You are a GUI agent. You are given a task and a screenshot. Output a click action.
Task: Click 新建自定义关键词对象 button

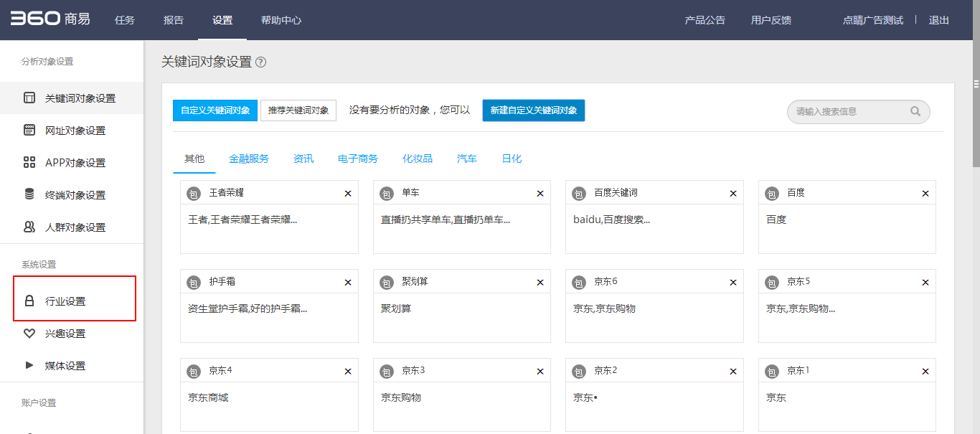coord(534,110)
